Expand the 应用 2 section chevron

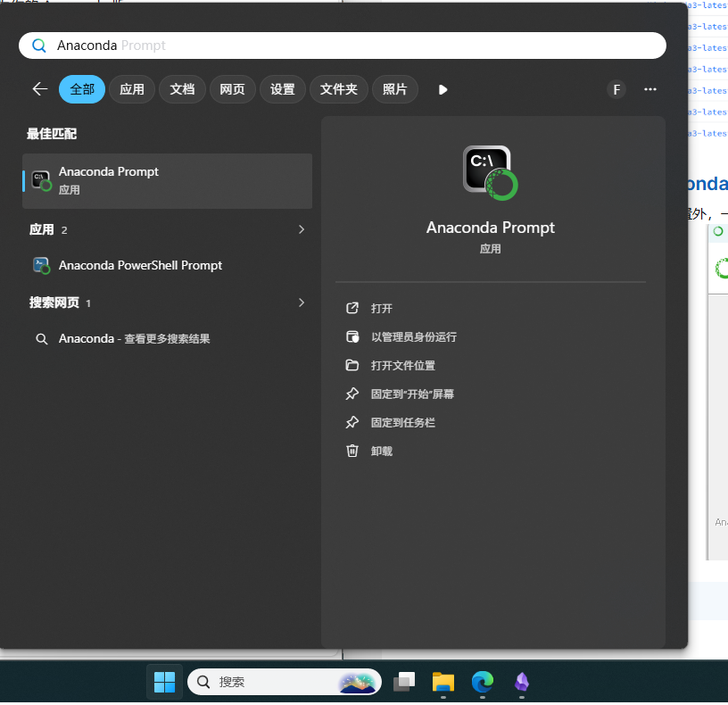click(302, 229)
